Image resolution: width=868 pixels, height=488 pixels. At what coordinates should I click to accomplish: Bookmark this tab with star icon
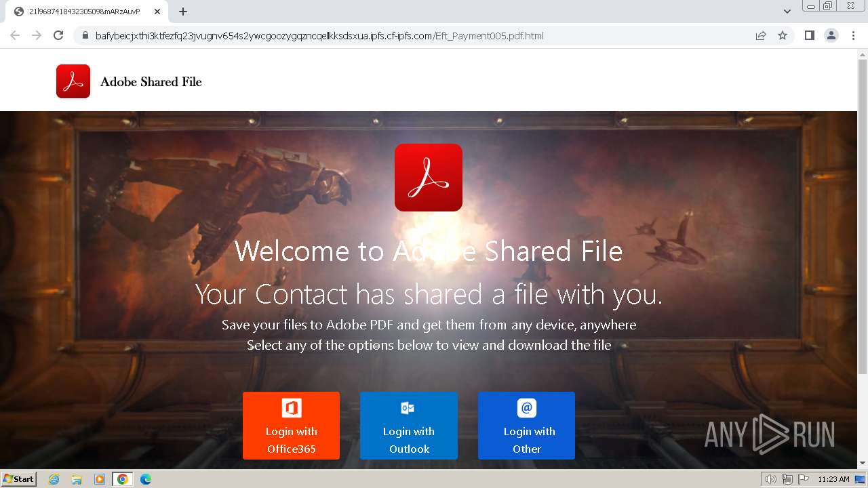(783, 36)
